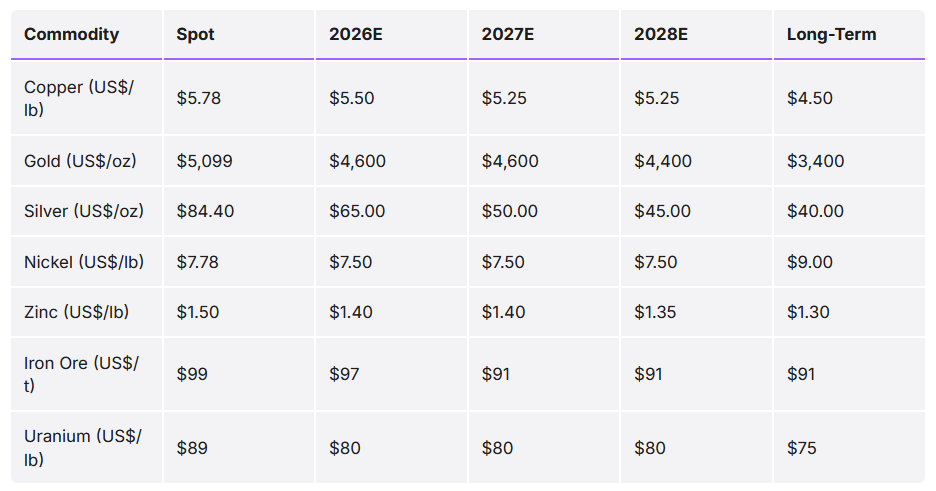Click the Gold spot price $5,099
This screenshot has width=936, height=491.
[x=204, y=161]
